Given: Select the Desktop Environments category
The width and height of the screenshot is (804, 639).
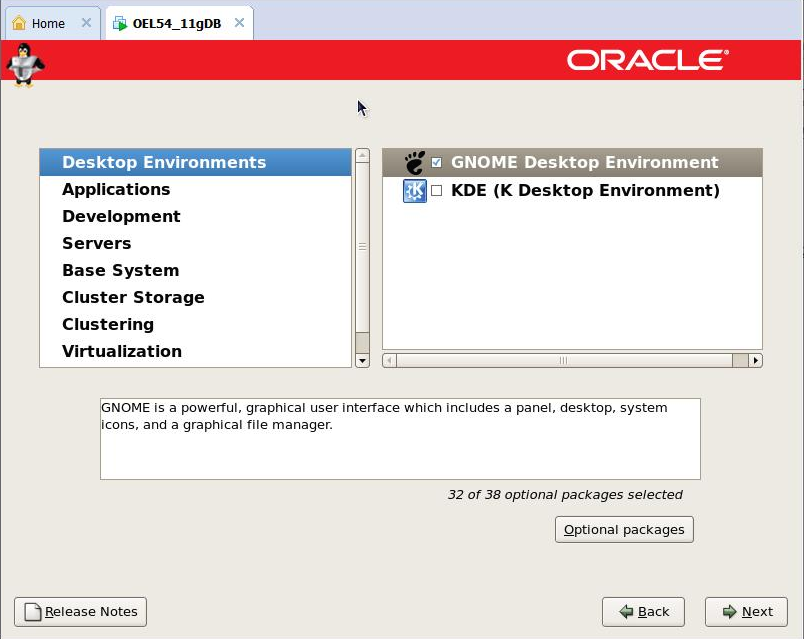Looking at the screenshot, I should click(x=195, y=162).
